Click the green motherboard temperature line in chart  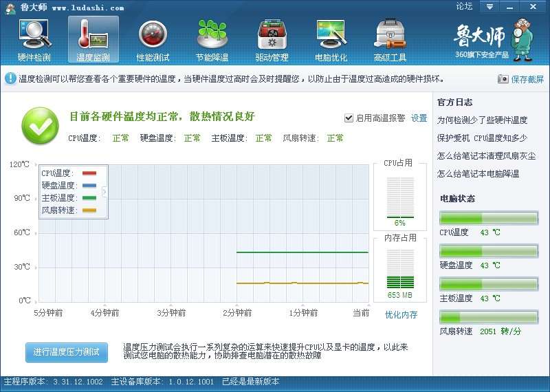[302, 252]
